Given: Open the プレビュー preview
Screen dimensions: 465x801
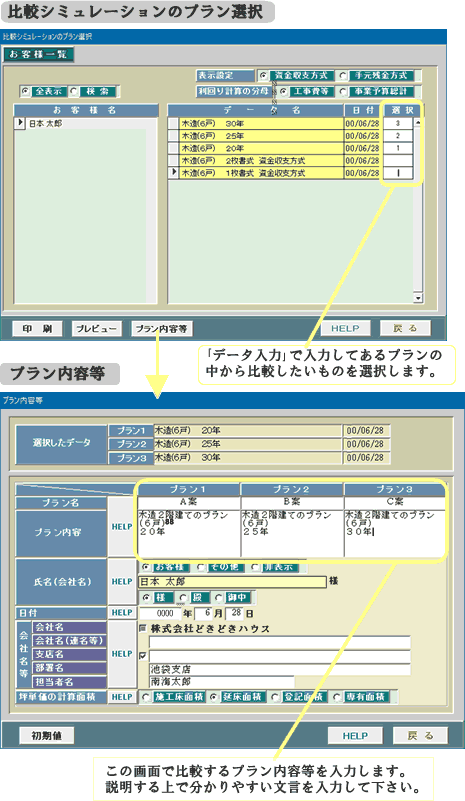Looking at the screenshot, I should coord(96,328).
